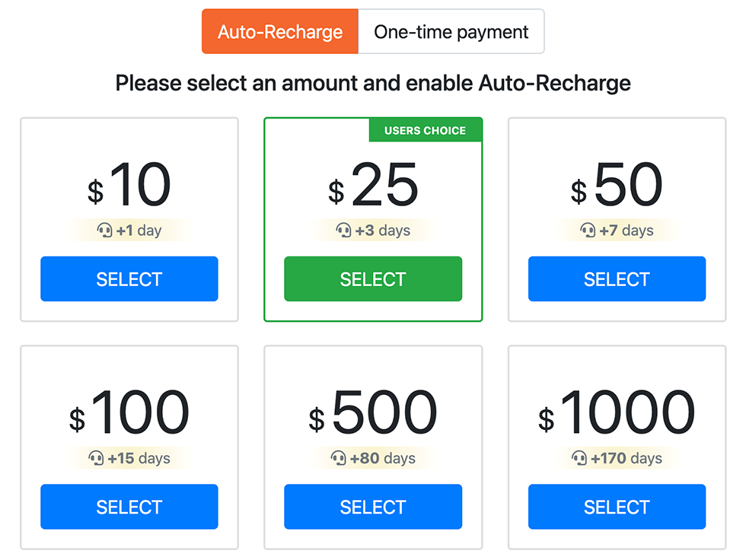Choose the green $25 Select button

click(373, 278)
